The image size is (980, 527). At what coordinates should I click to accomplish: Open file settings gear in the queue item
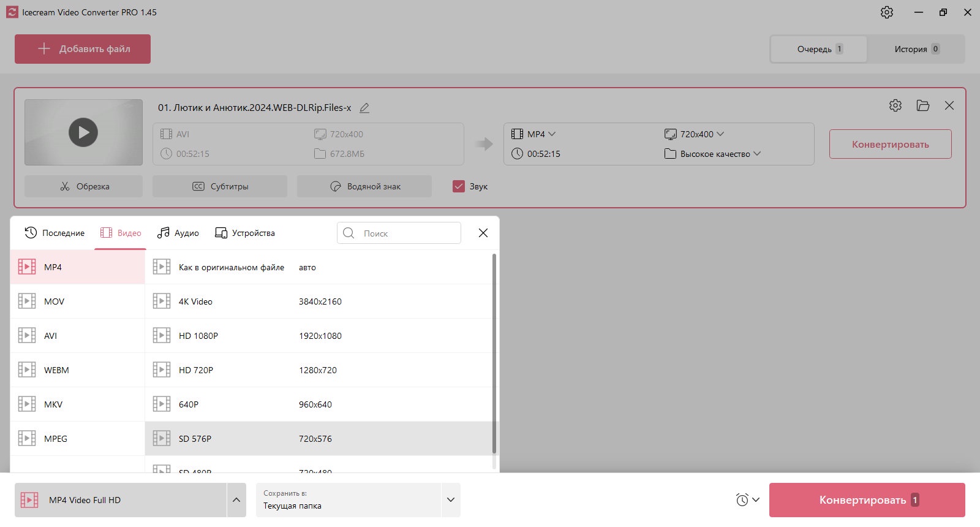pyautogui.click(x=895, y=105)
